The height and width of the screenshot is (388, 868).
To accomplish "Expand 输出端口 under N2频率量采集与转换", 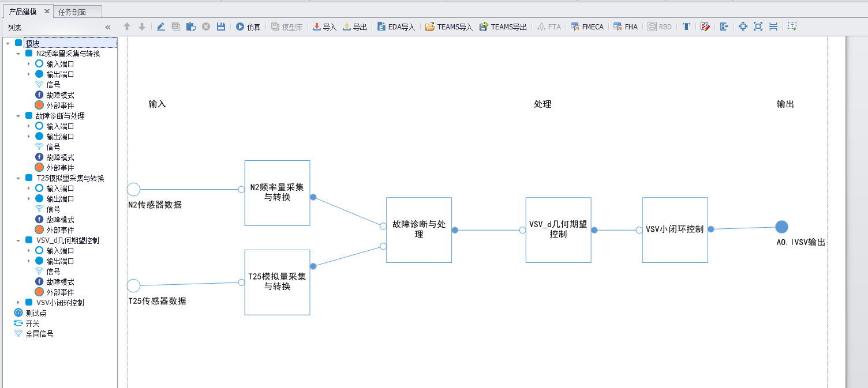I will (29, 74).
